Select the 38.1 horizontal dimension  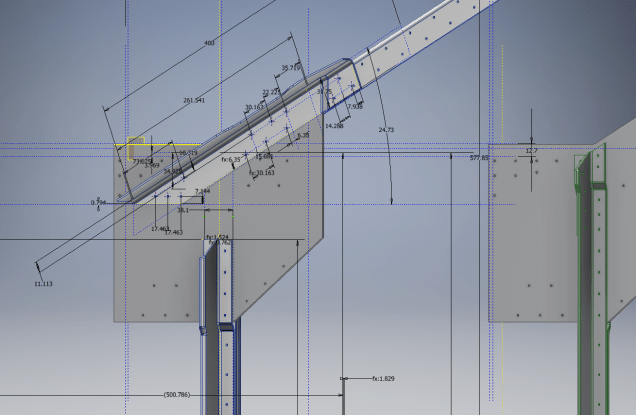tap(183, 211)
